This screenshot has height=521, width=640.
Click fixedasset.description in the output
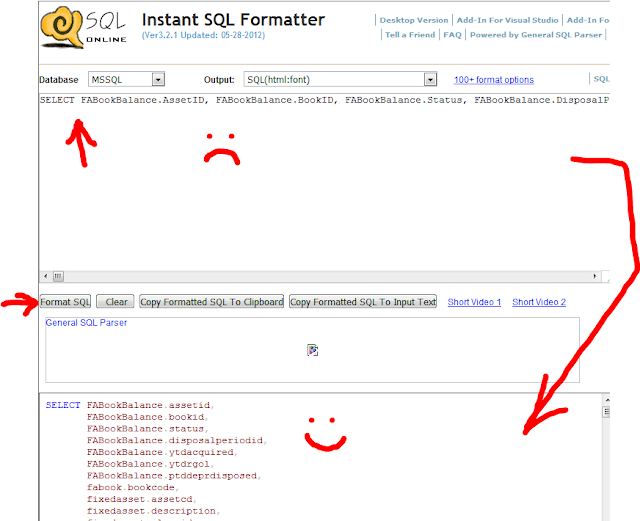click(x=151, y=511)
